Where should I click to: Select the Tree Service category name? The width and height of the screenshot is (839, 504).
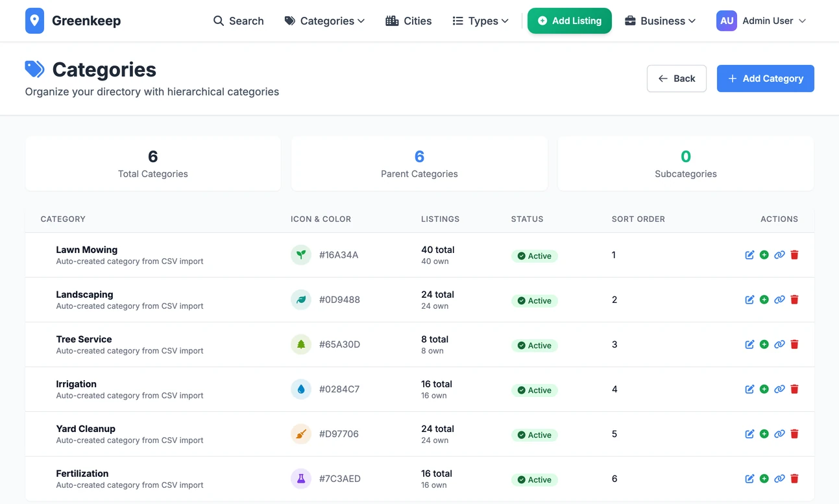pyautogui.click(x=84, y=339)
